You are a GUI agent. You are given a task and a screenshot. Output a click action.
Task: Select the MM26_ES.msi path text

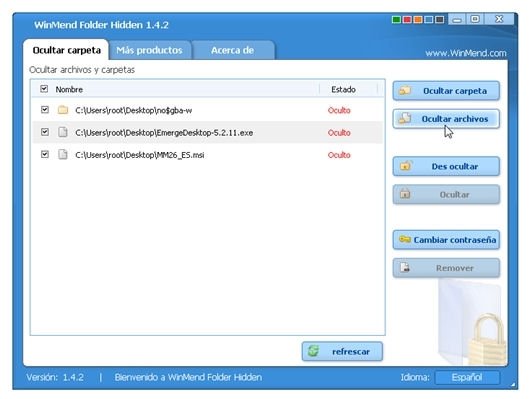click(x=140, y=155)
